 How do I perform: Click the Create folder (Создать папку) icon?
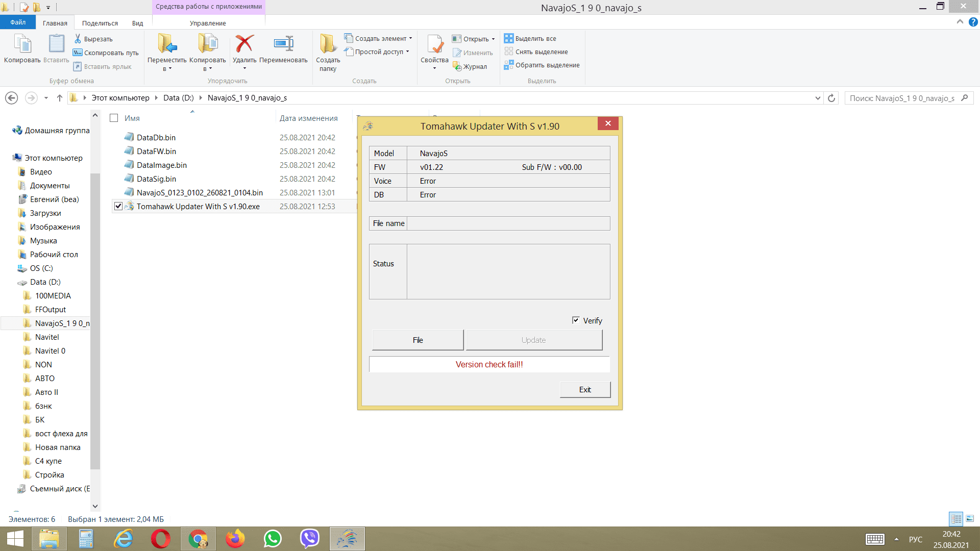[328, 44]
